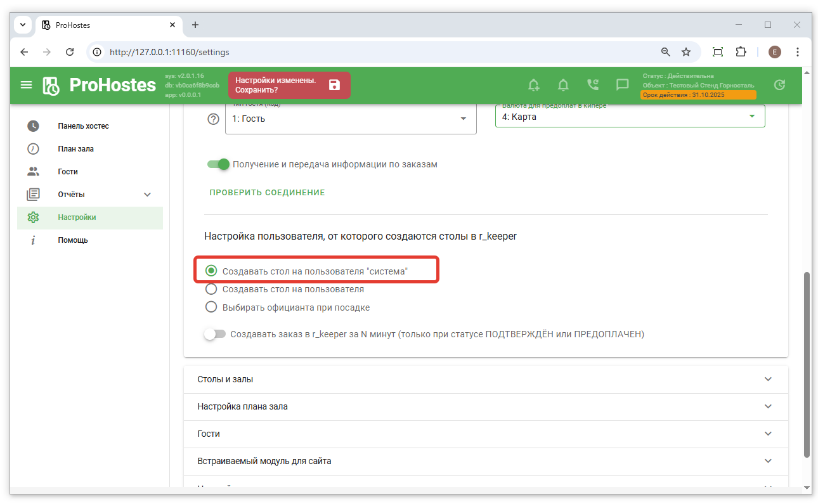
Task: Select "Создавать стол на пользователя" radio button
Action: pyautogui.click(x=211, y=289)
